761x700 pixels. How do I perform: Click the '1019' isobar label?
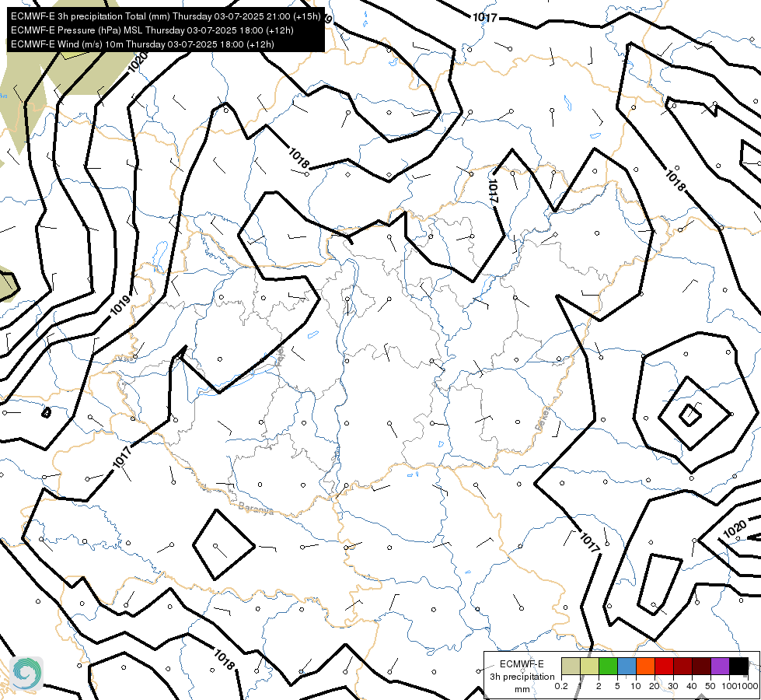point(120,305)
